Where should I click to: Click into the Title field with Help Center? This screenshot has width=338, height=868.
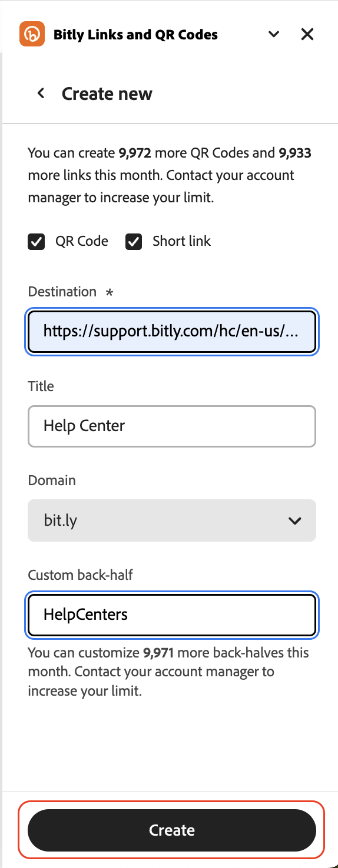click(x=172, y=426)
